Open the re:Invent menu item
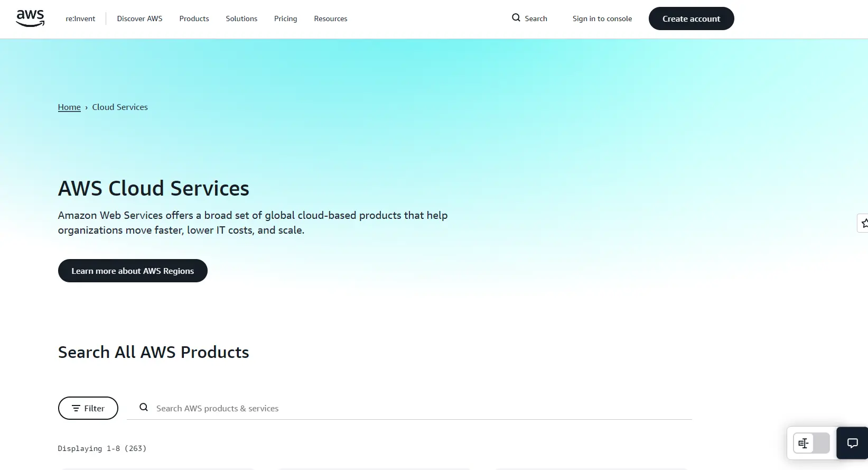 (80, 19)
